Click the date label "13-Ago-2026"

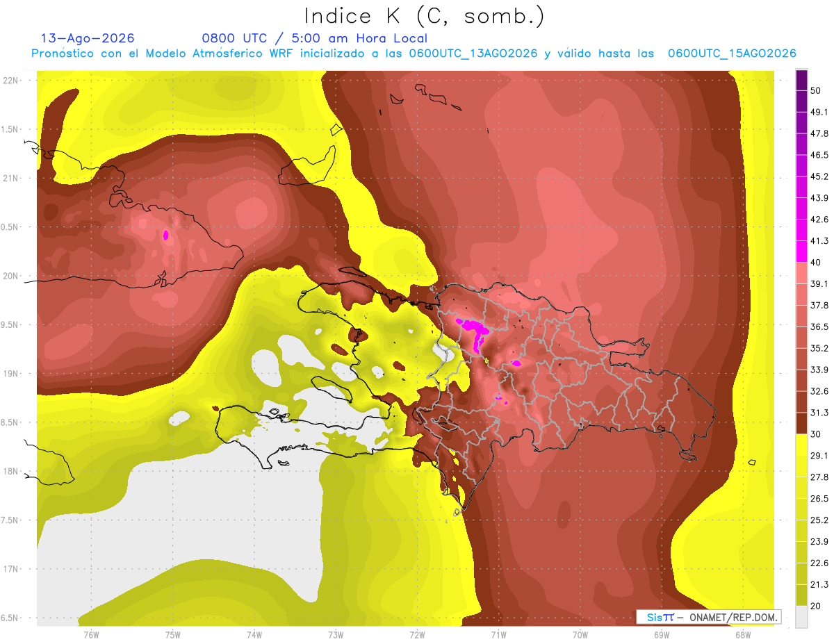tap(88, 38)
